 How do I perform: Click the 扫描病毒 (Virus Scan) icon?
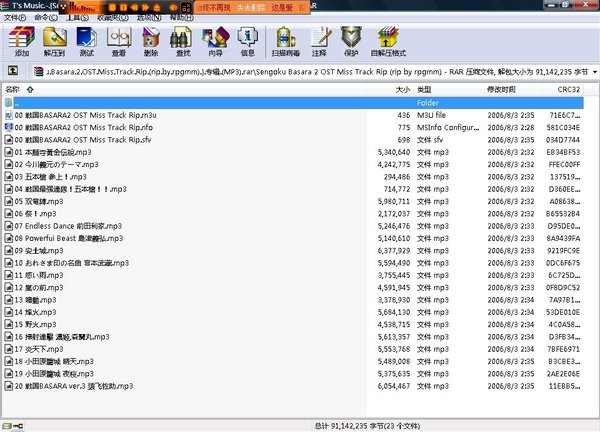(x=285, y=41)
